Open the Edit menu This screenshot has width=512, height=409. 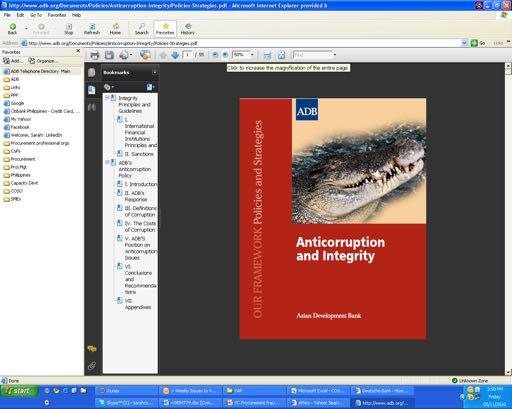point(20,15)
